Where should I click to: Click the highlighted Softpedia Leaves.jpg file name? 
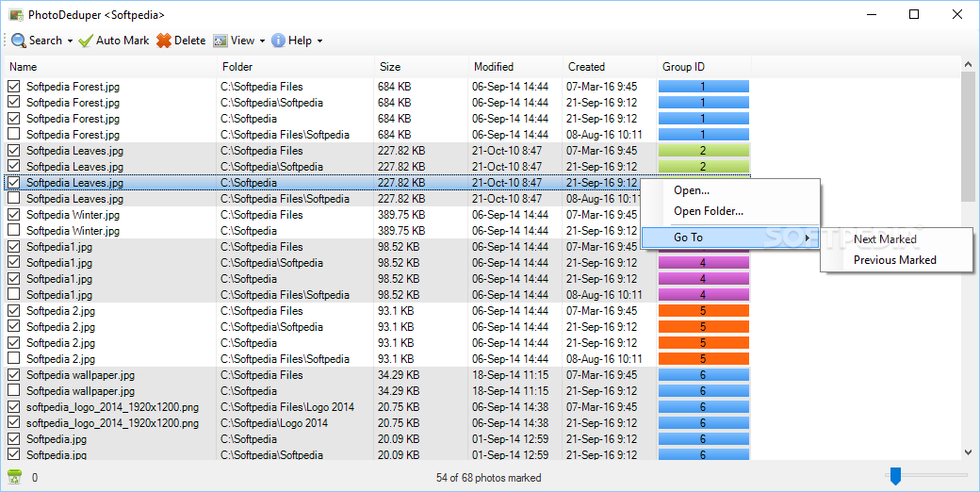click(75, 183)
